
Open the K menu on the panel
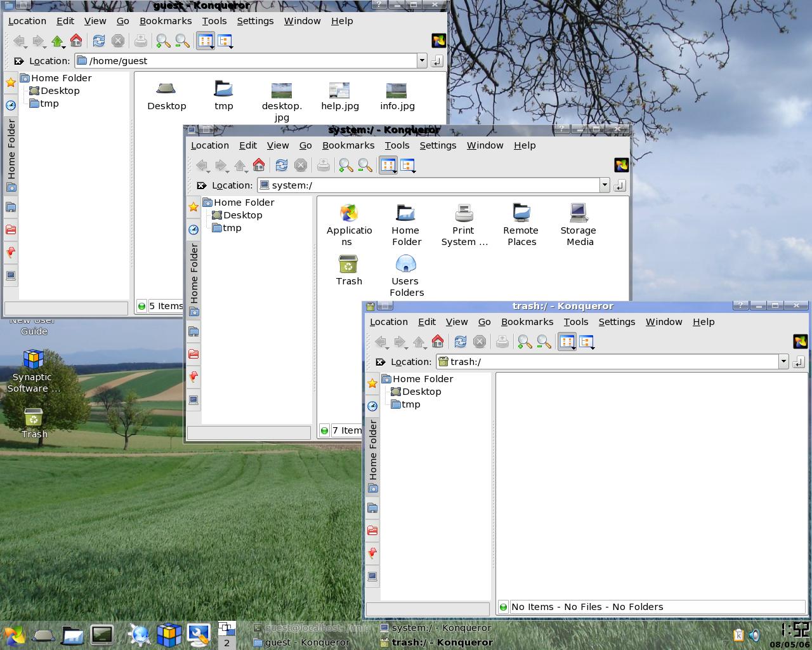[15, 635]
